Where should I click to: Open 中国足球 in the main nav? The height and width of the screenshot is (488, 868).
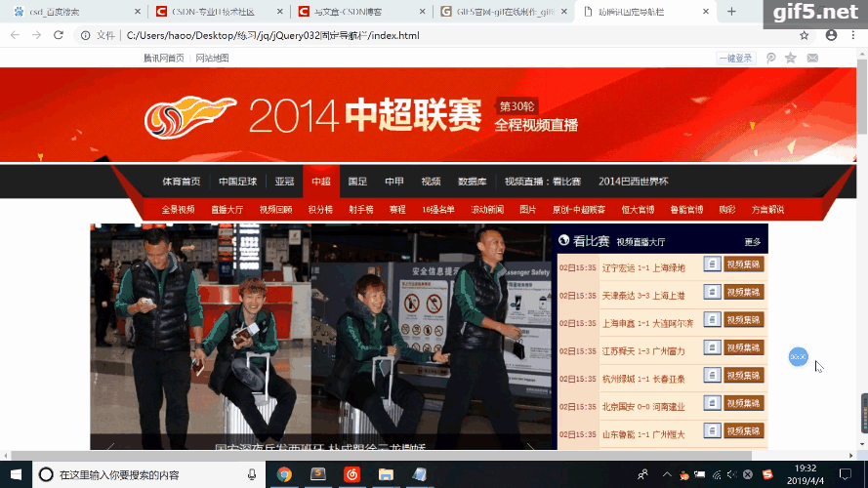pyautogui.click(x=237, y=182)
